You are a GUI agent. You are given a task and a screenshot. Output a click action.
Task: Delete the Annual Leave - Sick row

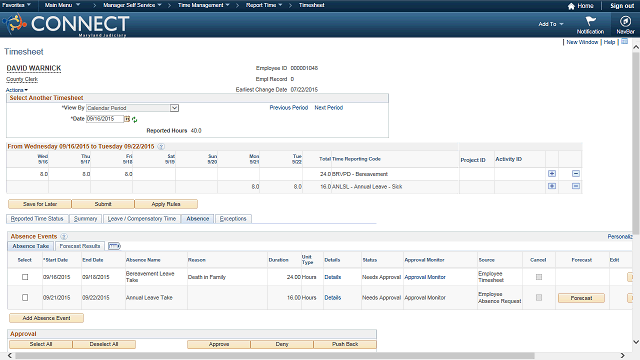[576, 186]
